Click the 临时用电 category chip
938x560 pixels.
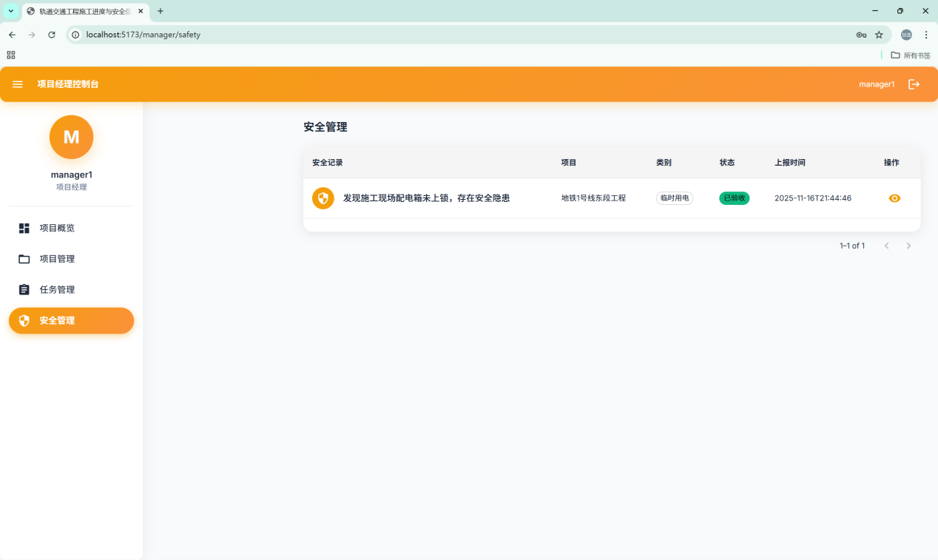click(674, 198)
